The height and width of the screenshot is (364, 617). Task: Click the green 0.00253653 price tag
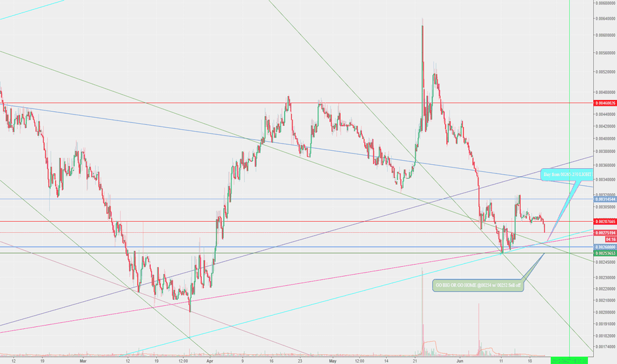click(605, 253)
